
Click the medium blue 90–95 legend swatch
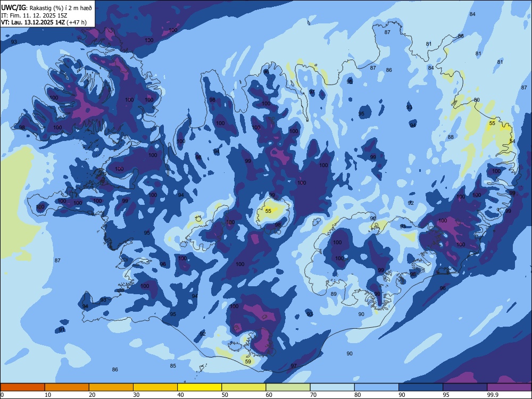421,387
